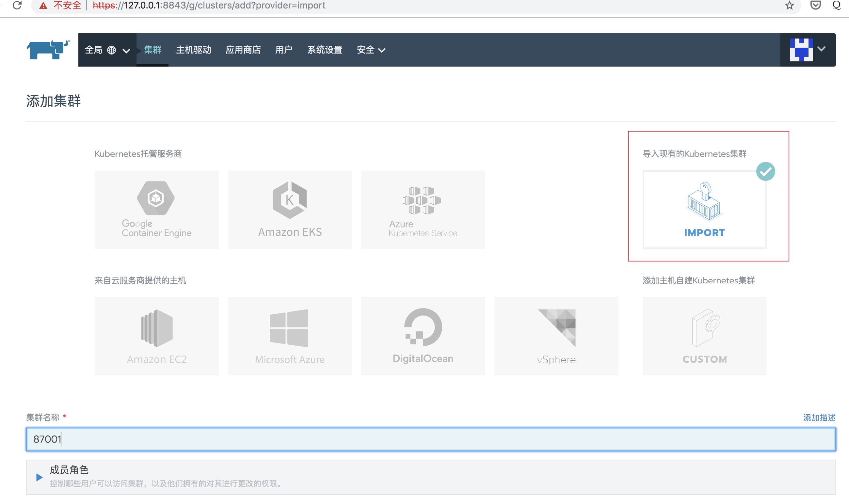
Task: Click the 导入现有的Kubernetes集群 label
Action: pos(695,154)
